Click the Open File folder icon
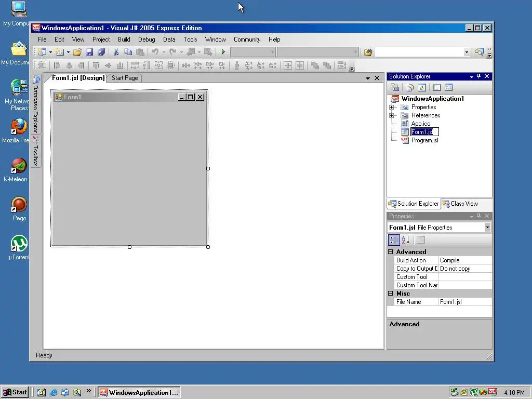The width and height of the screenshot is (532, 399). click(77, 52)
